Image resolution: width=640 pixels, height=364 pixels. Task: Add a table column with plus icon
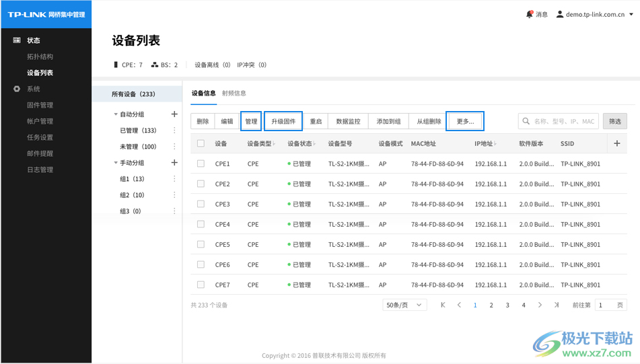point(617,143)
